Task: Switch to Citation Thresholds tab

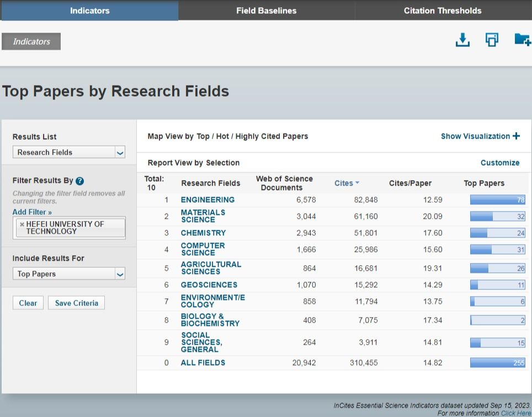Action: coord(443,10)
